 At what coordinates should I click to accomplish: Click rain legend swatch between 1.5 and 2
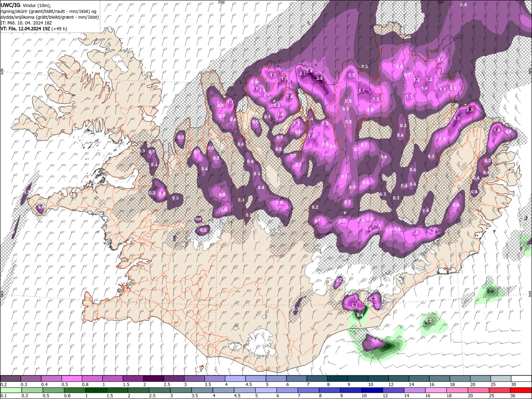(x=117, y=390)
